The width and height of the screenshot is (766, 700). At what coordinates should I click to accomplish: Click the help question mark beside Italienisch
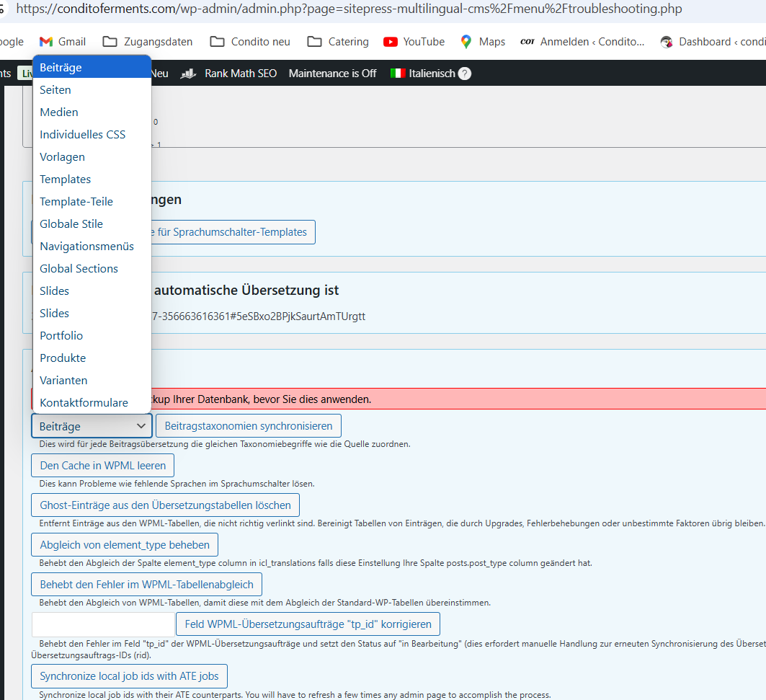[465, 74]
